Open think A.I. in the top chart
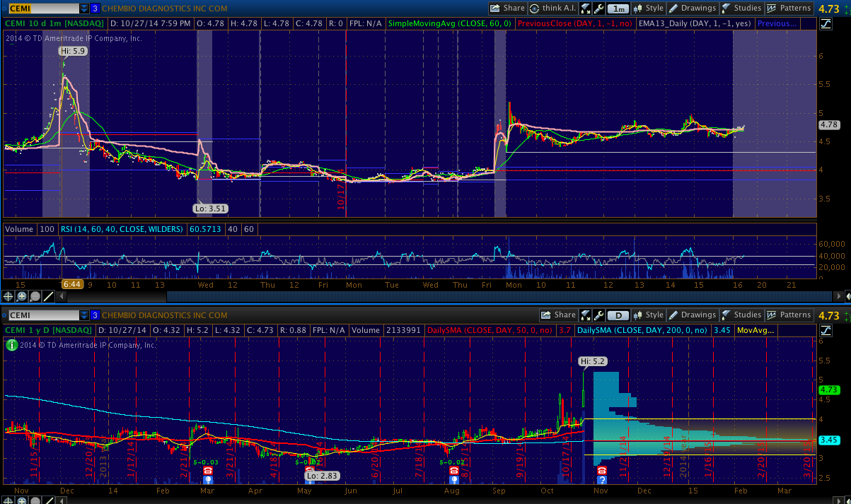This screenshot has width=851, height=504. coord(552,8)
